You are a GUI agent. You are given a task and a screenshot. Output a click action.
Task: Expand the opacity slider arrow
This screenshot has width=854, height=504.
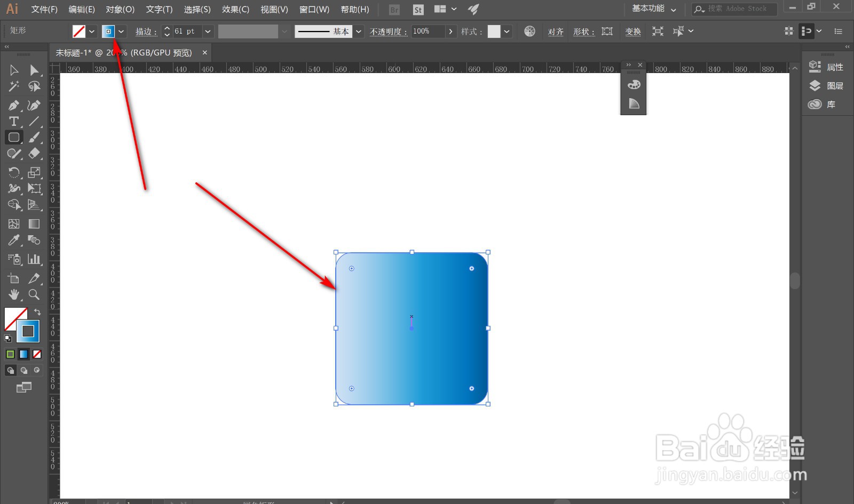click(x=451, y=31)
